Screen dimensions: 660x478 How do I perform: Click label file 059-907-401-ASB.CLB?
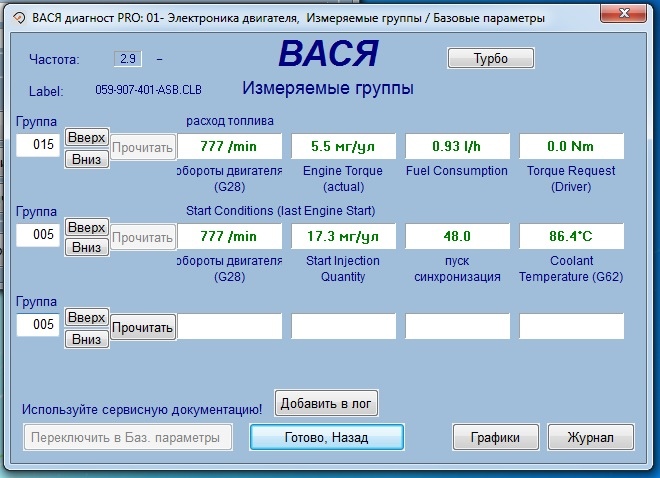[148, 90]
